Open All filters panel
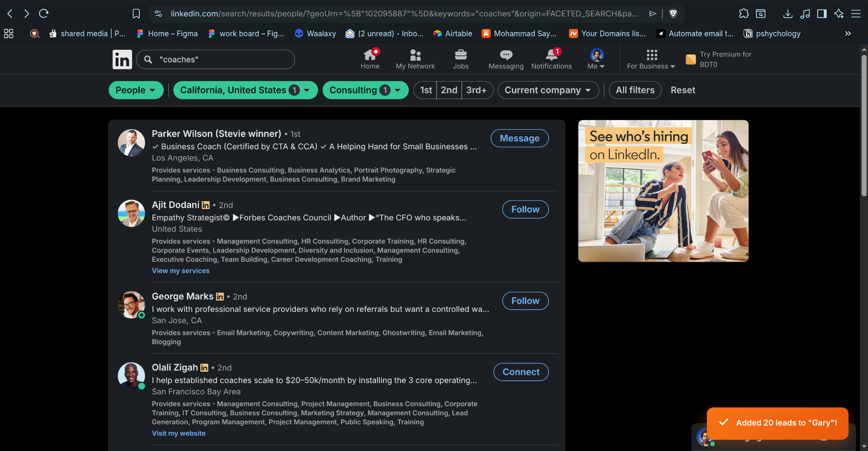 click(635, 90)
